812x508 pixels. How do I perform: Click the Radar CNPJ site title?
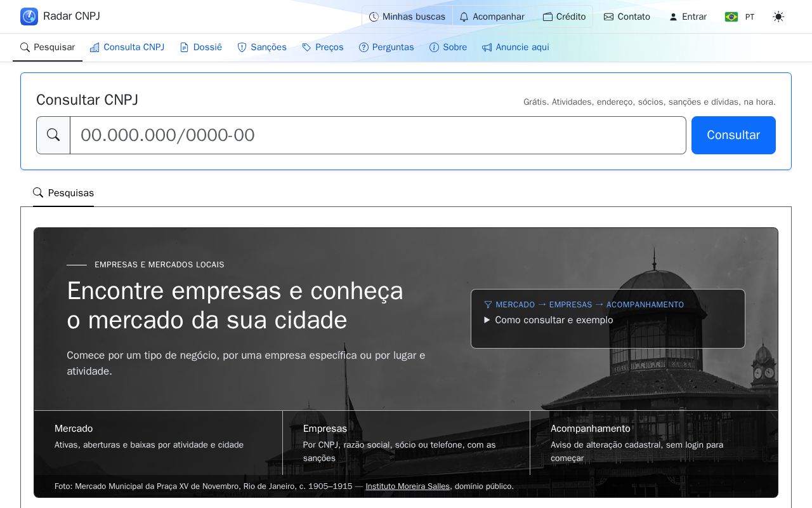point(72,17)
